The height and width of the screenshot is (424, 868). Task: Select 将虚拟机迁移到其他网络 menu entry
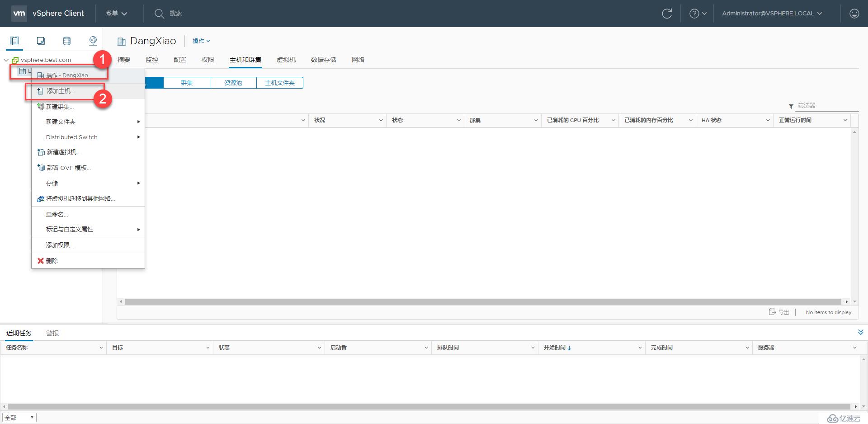click(88, 199)
